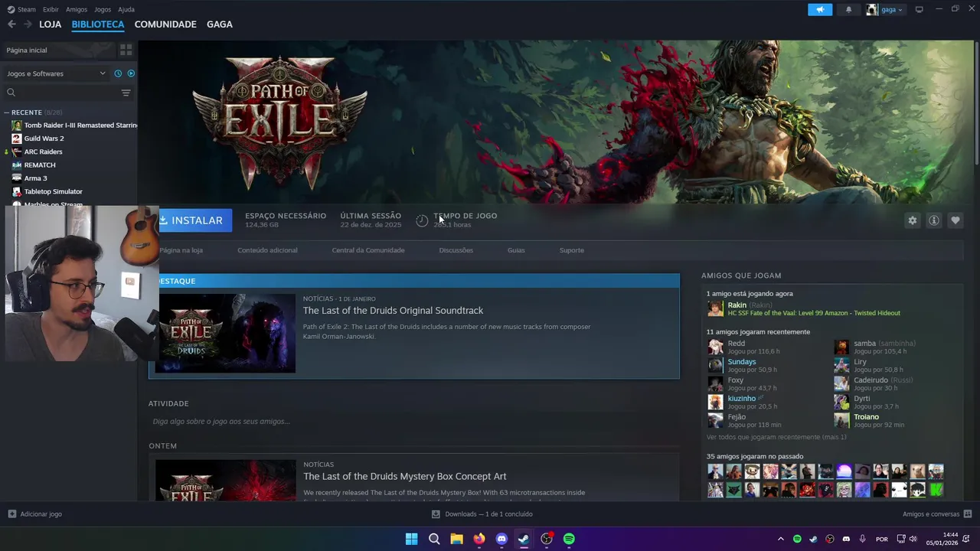Screen dimensions: 980x551
Task: Open the notifications bell
Action: (x=848, y=9)
